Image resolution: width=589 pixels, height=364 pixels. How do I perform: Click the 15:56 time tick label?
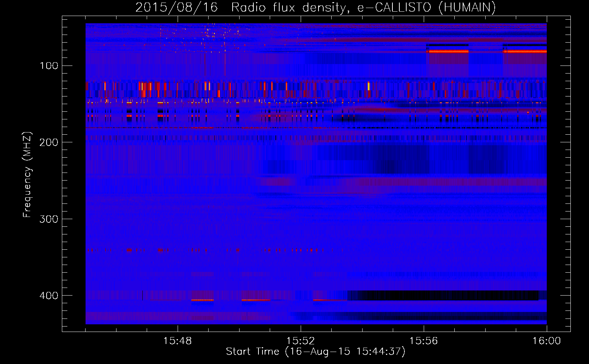click(424, 341)
